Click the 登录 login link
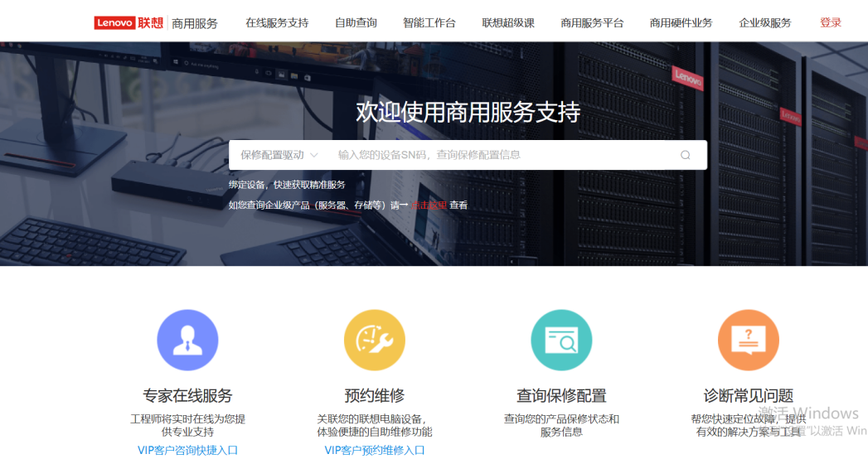This screenshot has height=459, width=868. 831,22
